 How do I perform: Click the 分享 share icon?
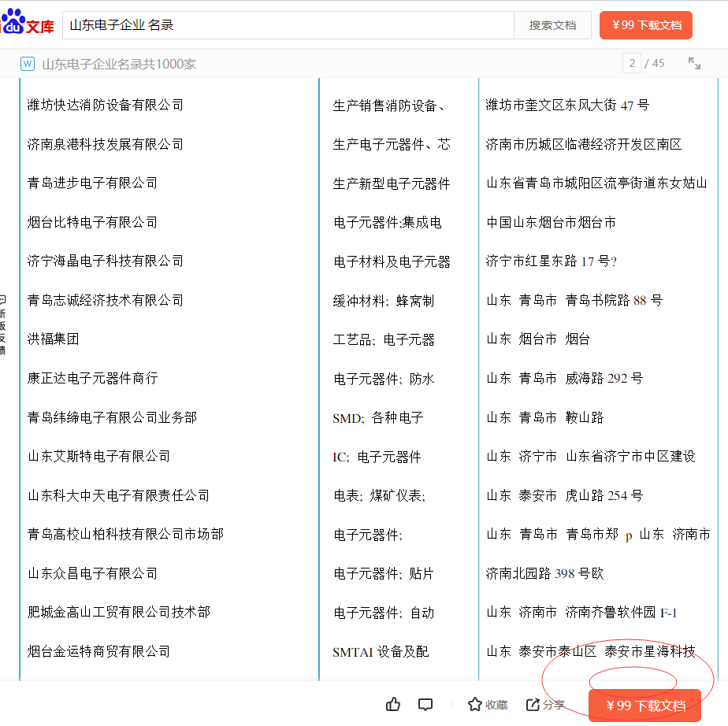[x=545, y=705]
